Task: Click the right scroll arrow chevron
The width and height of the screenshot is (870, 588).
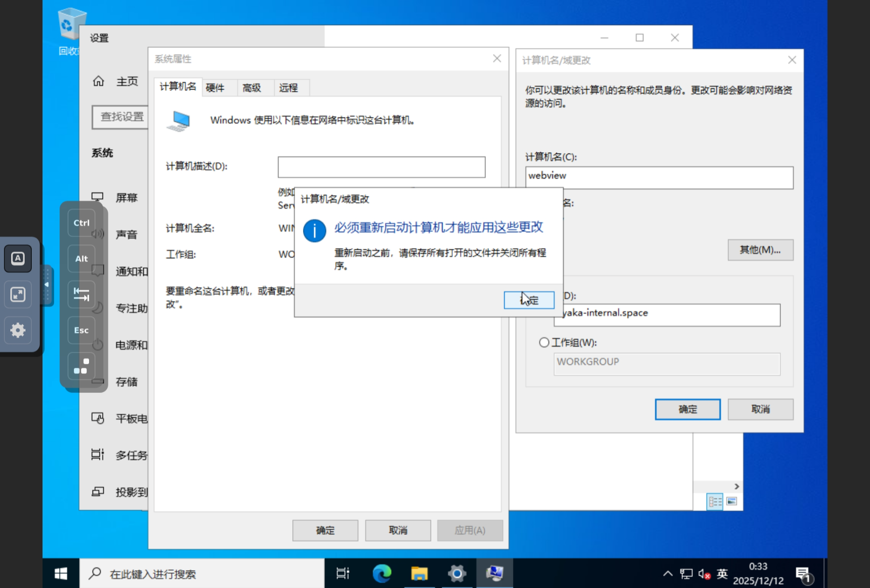Action: pyautogui.click(x=737, y=486)
